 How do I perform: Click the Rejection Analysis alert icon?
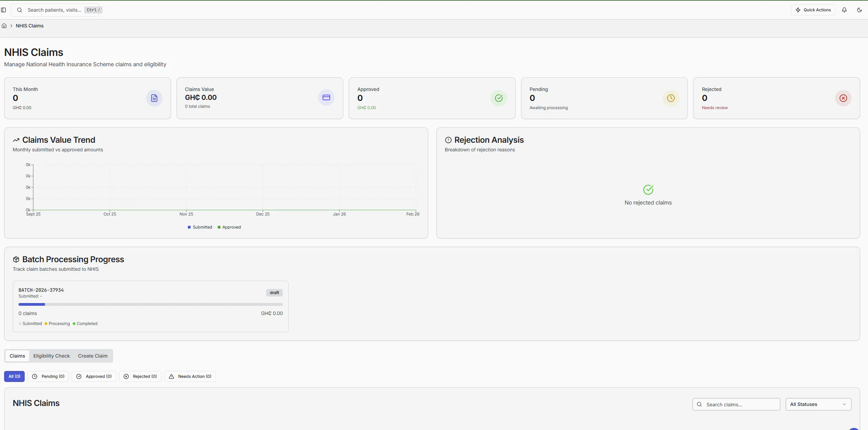click(x=448, y=140)
